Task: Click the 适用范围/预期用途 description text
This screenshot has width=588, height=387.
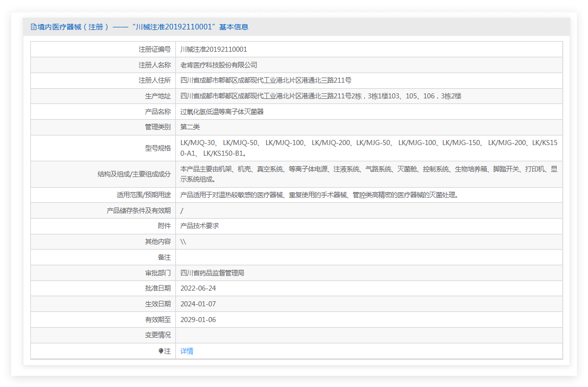Action: 319,195
